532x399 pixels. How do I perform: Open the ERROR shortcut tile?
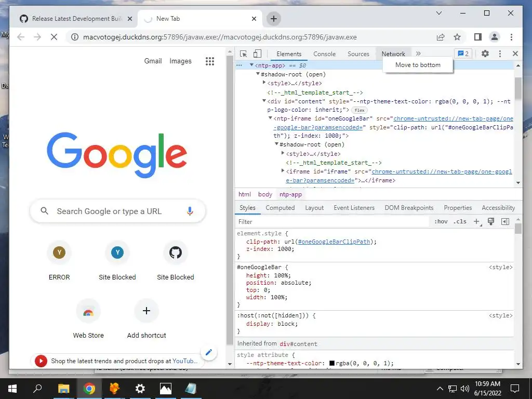tap(59, 261)
